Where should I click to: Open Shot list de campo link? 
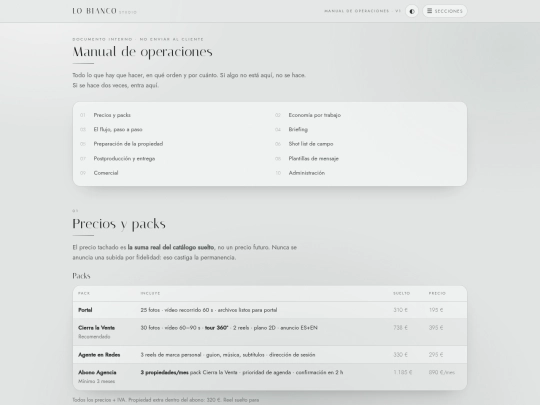point(311,144)
